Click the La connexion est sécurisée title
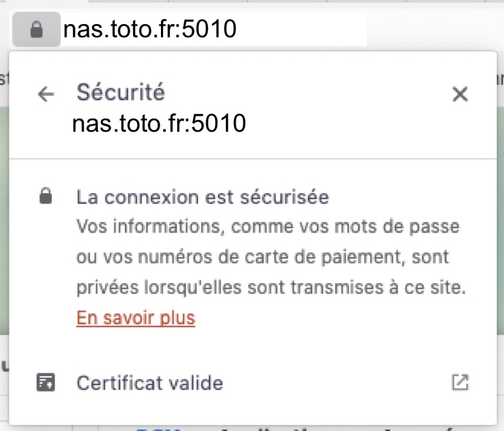The width and height of the screenshot is (504, 431). point(203,197)
